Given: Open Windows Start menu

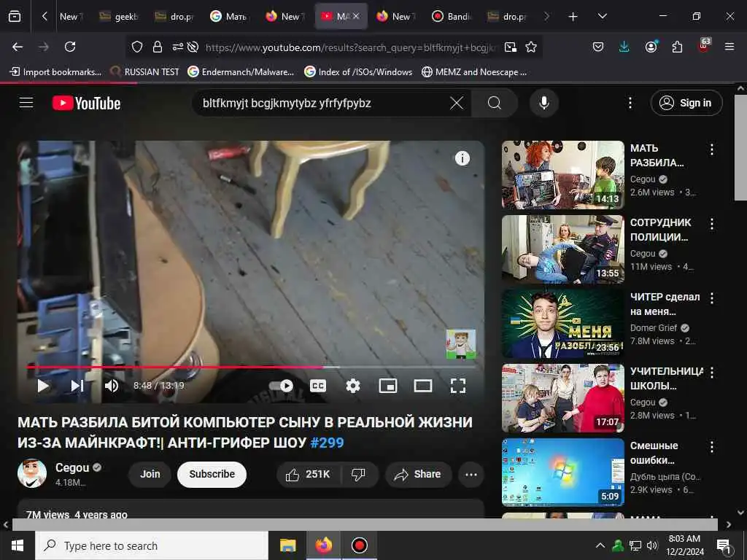Looking at the screenshot, I should tap(18, 545).
